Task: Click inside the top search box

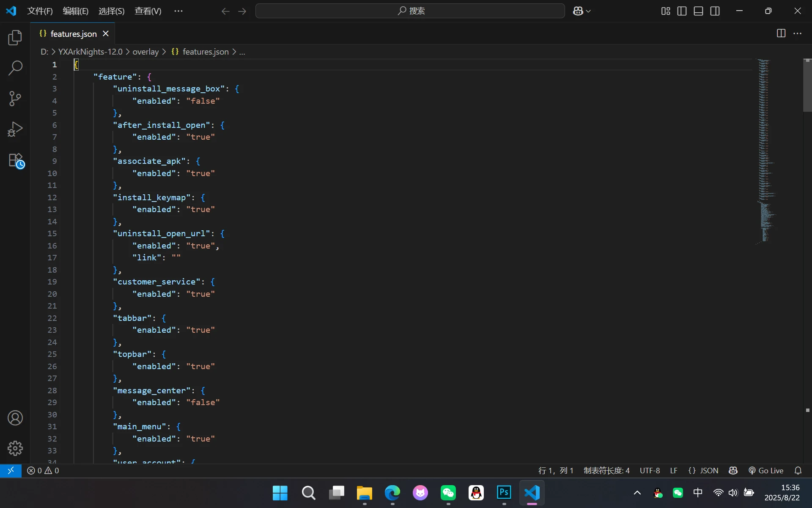Action: click(409, 11)
